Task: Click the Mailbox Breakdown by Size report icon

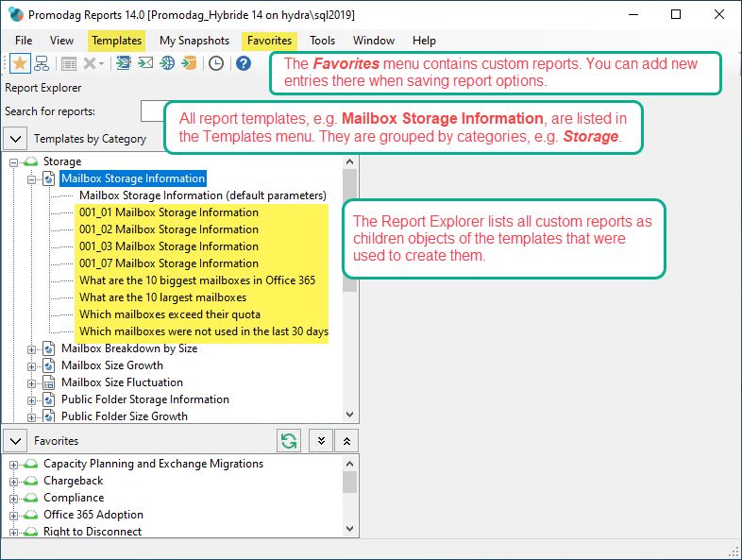Action: pyautogui.click(x=49, y=348)
